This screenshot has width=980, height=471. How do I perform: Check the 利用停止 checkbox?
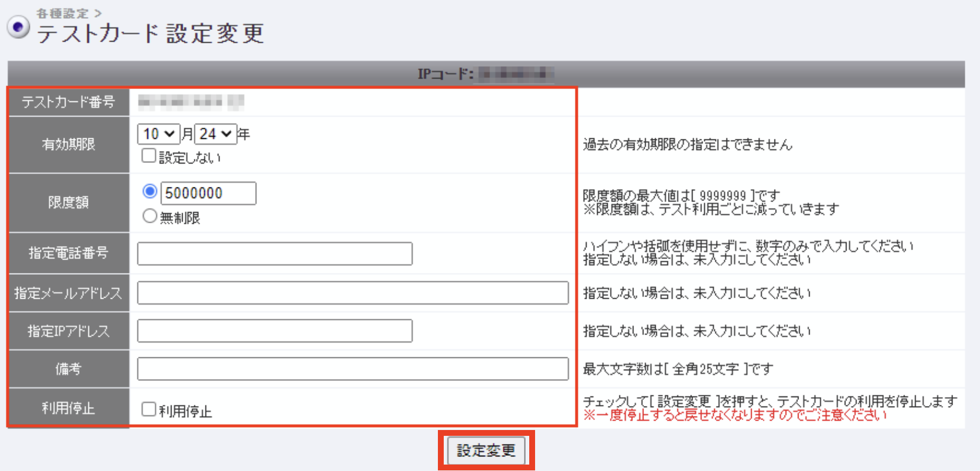[x=149, y=409]
